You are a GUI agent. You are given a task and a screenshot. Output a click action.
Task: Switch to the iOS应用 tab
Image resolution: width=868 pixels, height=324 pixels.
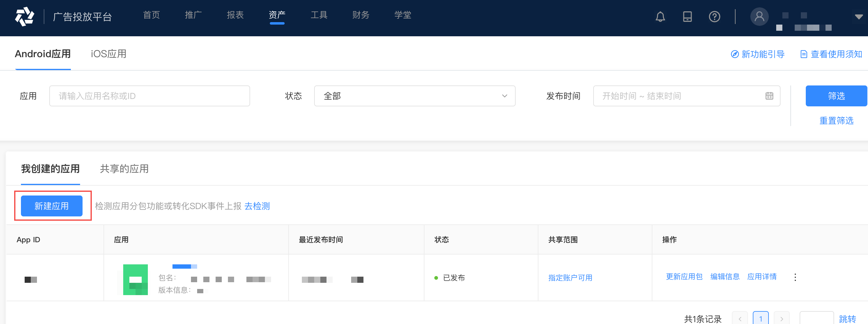pos(108,54)
